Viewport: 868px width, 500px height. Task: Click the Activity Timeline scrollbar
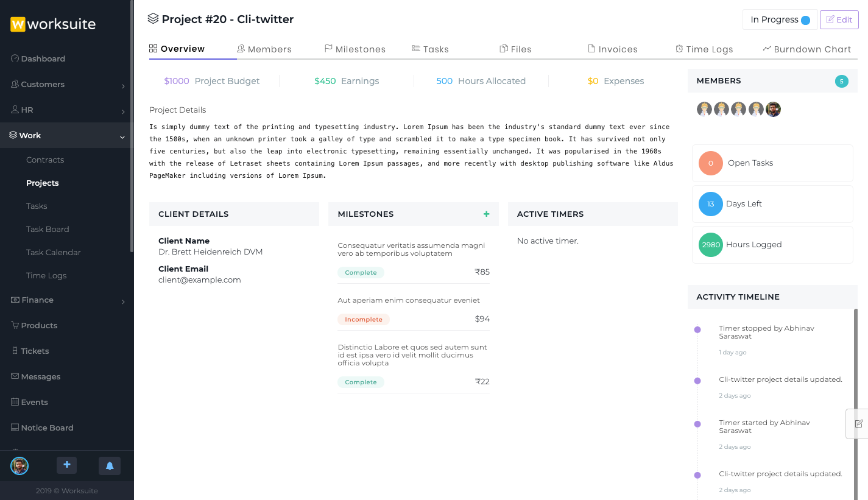coord(856,365)
